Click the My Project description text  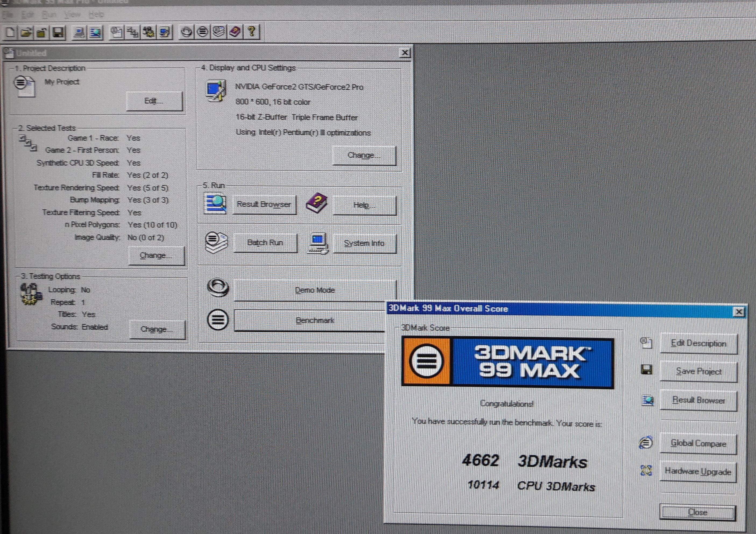(x=62, y=82)
